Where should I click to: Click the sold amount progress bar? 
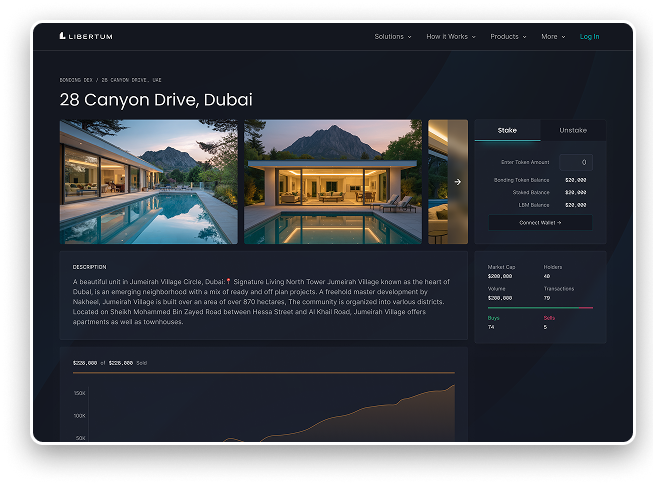pyautogui.click(x=263, y=373)
